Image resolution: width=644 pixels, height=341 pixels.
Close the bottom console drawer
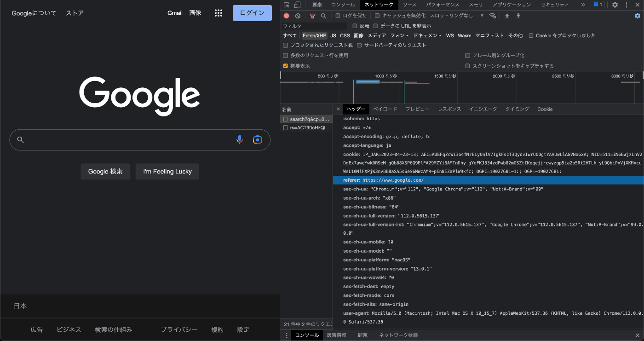click(637, 335)
